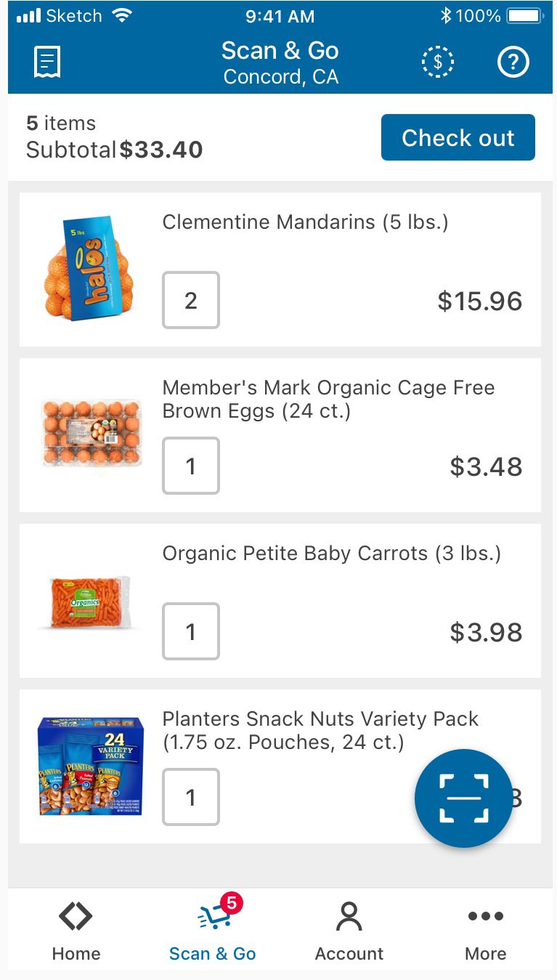Open Member's Mark Organic Cage Free Eggs title
Image resolution: width=557 pixels, height=980 pixels.
coord(328,399)
